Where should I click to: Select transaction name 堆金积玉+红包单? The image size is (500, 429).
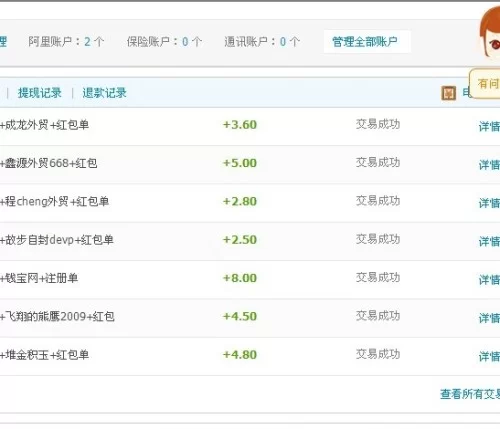tap(44, 355)
